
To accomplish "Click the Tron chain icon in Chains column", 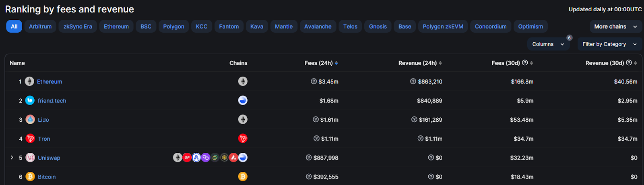I will (x=243, y=139).
